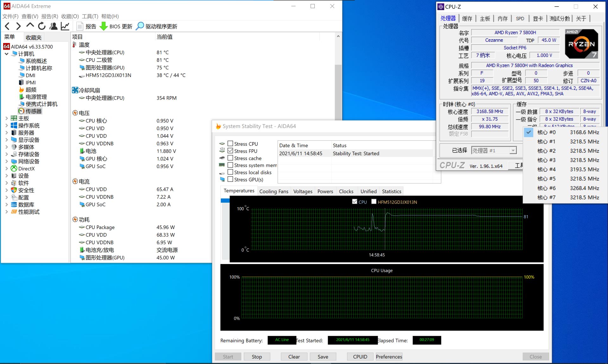Click AIDA64 forward navigation arrow

coord(18,26)
